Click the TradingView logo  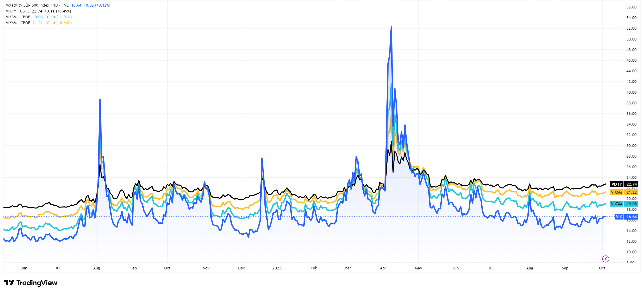tap(9, 283)
